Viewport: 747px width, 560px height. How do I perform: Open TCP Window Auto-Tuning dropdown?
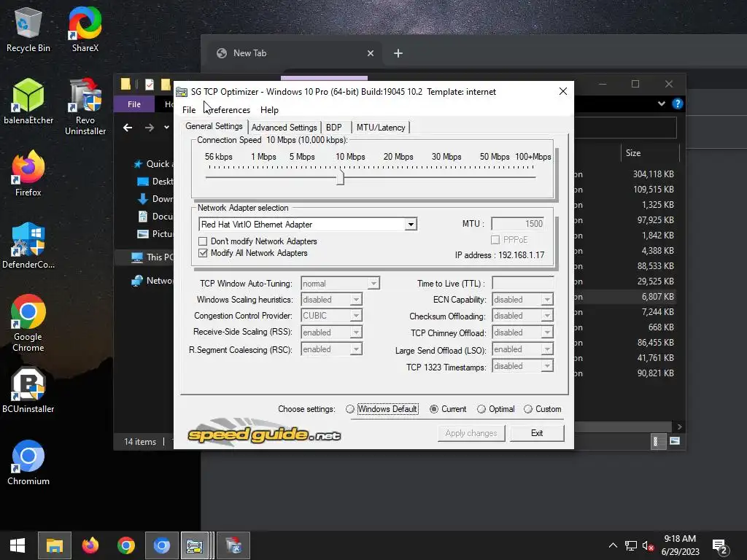coord(374,284)
